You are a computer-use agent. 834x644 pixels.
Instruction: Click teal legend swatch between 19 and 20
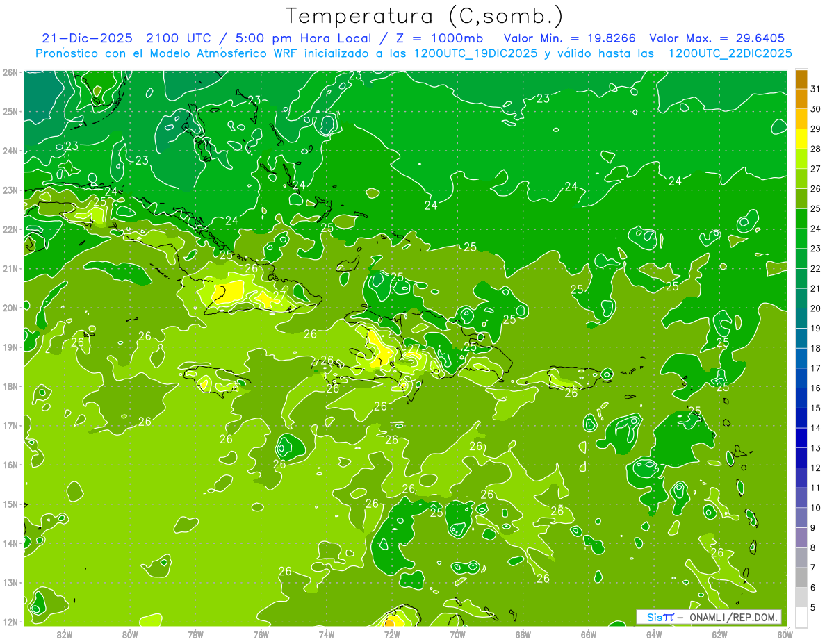tap(802, 318)
